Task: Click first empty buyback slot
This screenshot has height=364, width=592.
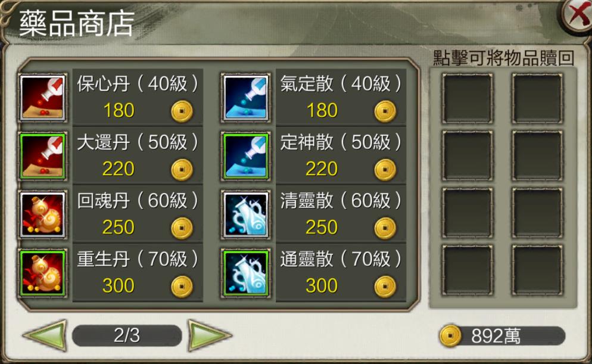Action: [x=468, y=98]
